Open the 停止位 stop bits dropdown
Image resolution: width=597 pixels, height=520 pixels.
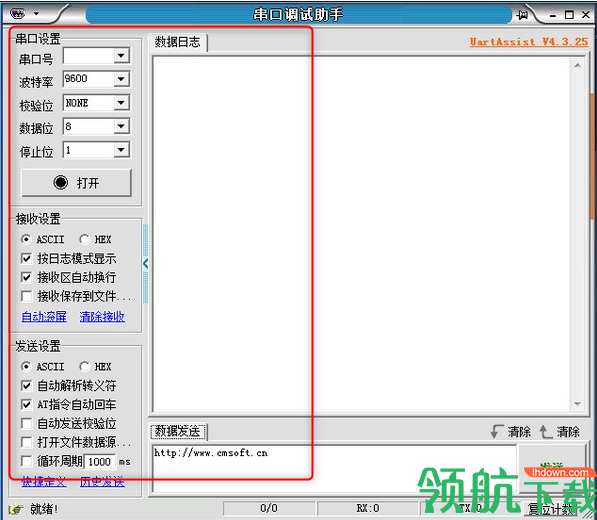tap(121, 150)
